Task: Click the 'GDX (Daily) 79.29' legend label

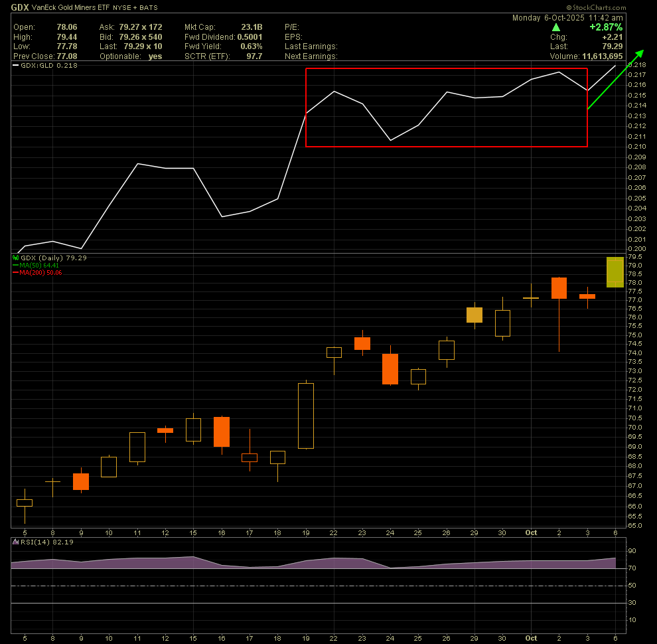Action: (x=54, y=258)
